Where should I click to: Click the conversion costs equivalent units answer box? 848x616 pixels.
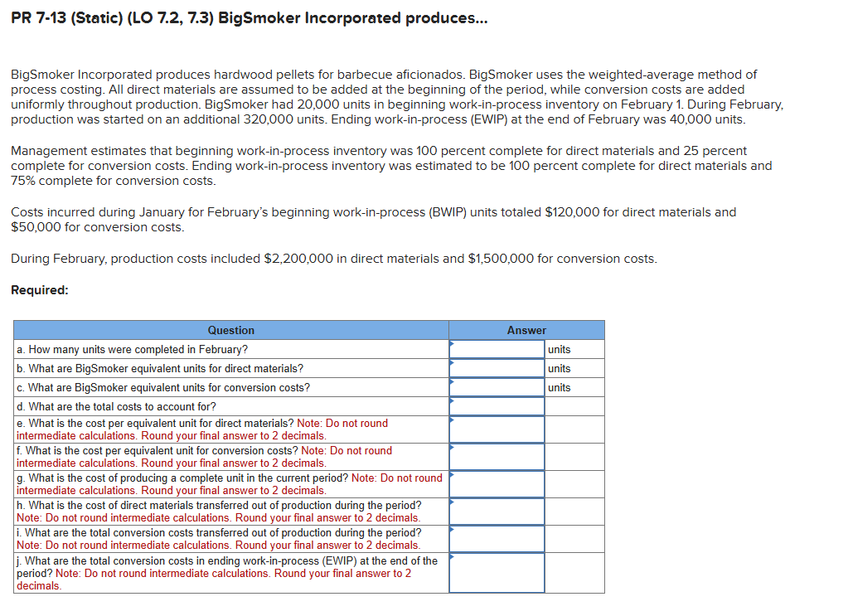(496, 387)
